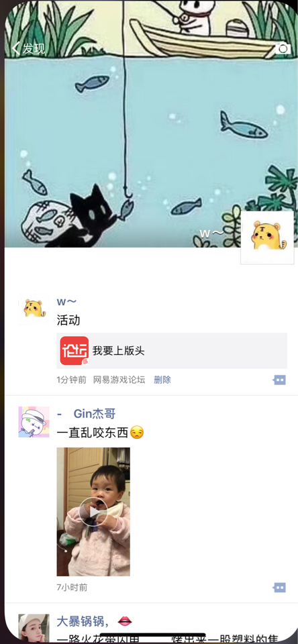Tap w～ small avatar beside the post
The width and height of the screenshot is (298, 644).
34,309
